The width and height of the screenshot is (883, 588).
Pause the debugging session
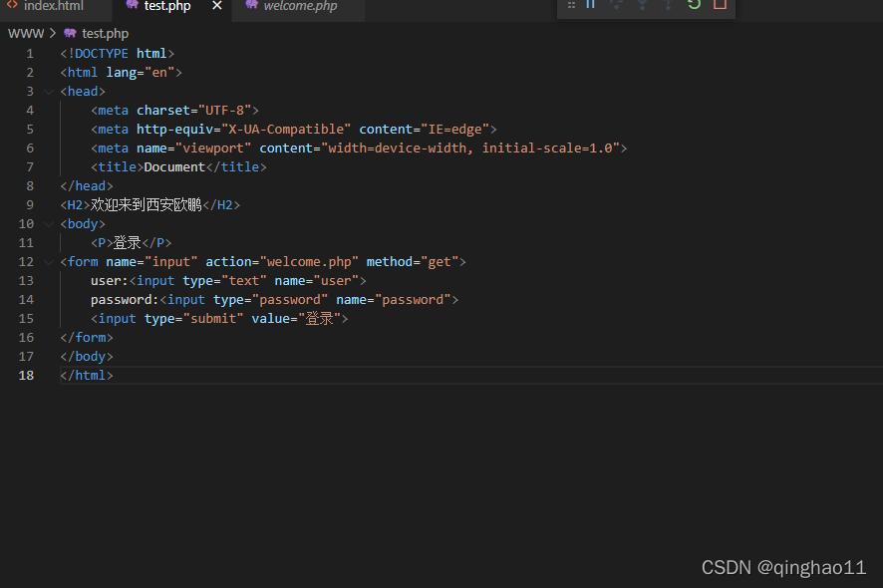[x=590, y=5]
